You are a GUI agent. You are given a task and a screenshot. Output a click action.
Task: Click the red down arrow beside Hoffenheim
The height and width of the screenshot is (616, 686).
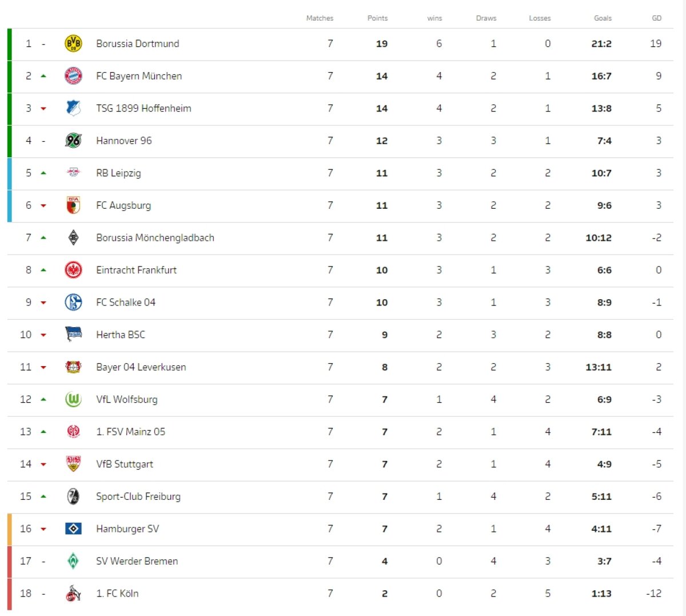click(43, 109)
